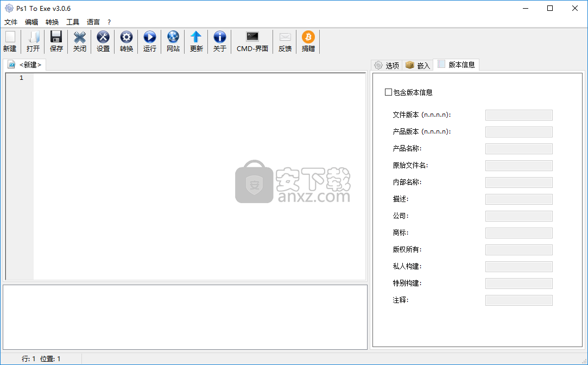Switch to the 选项 (Options) tab
The height and width of the screenshot is (365, 588).
pyautogui.click(x=387, y=65)
